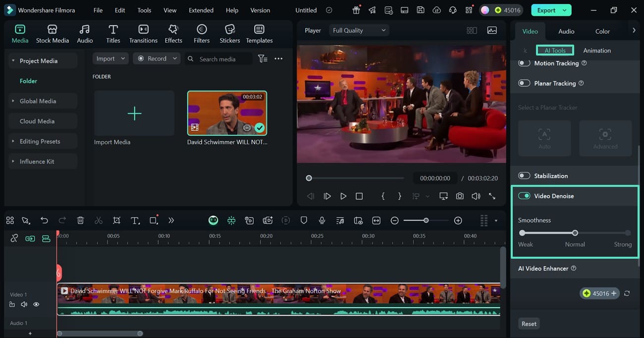Click the save project icon
Image resolution: width=644 pixels, height=338 pixels.
pyautogui.click(x=420, y=10)
